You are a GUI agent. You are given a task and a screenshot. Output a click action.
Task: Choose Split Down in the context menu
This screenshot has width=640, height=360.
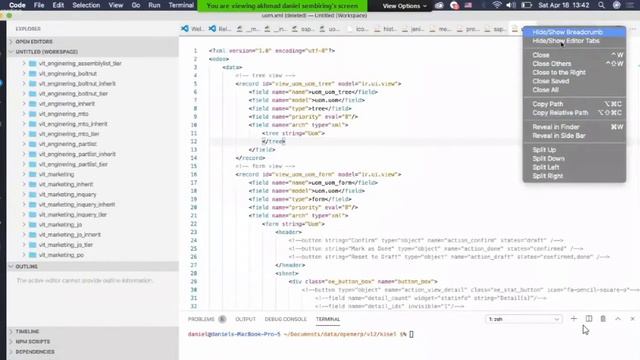574,159
